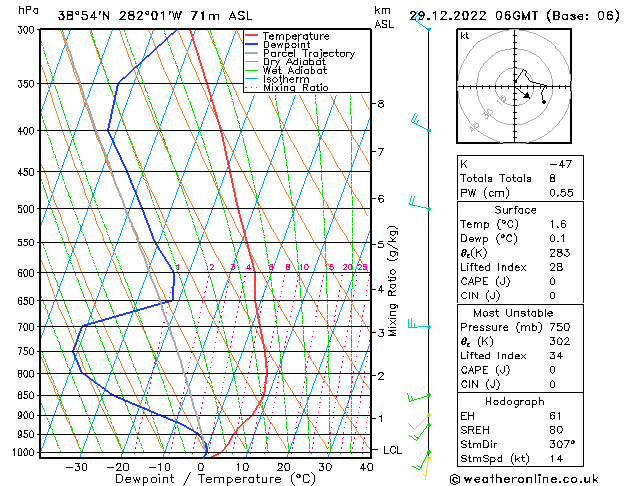Click the 40 temperature axis label
Viewport: 629px width, 486px height.
tap(366, 467)
